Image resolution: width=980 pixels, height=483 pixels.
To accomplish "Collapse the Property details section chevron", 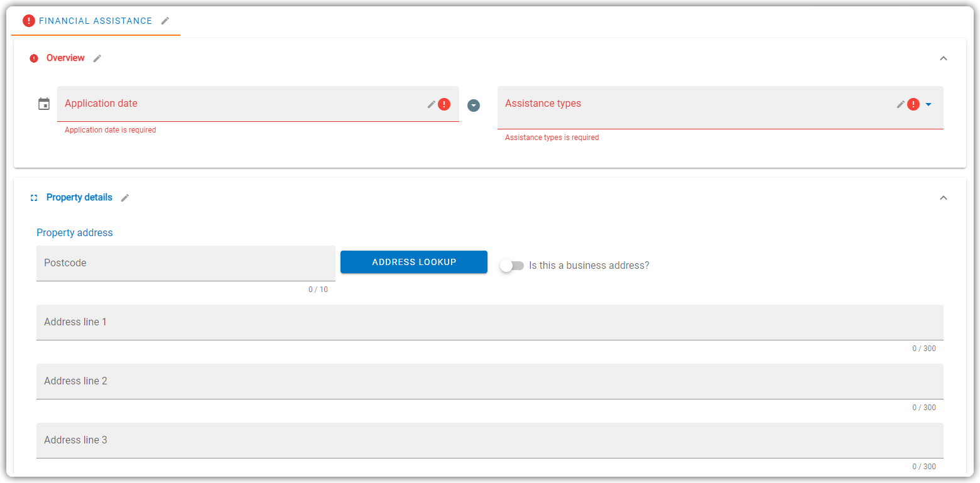I will coord(943,198).
